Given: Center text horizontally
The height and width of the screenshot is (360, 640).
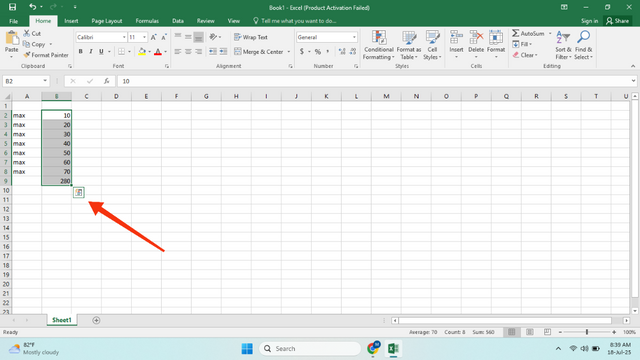Looking at the screenshot, I should [x=188, y=51].
